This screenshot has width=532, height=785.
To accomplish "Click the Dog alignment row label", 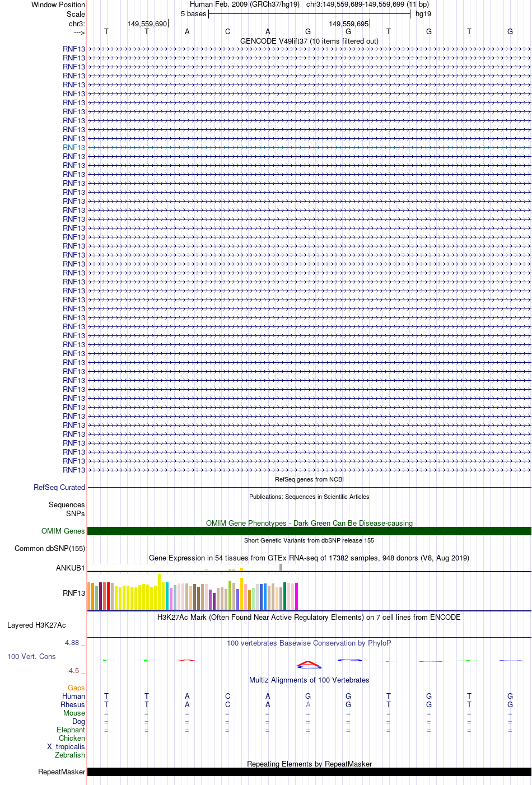I will click(78, 721).
